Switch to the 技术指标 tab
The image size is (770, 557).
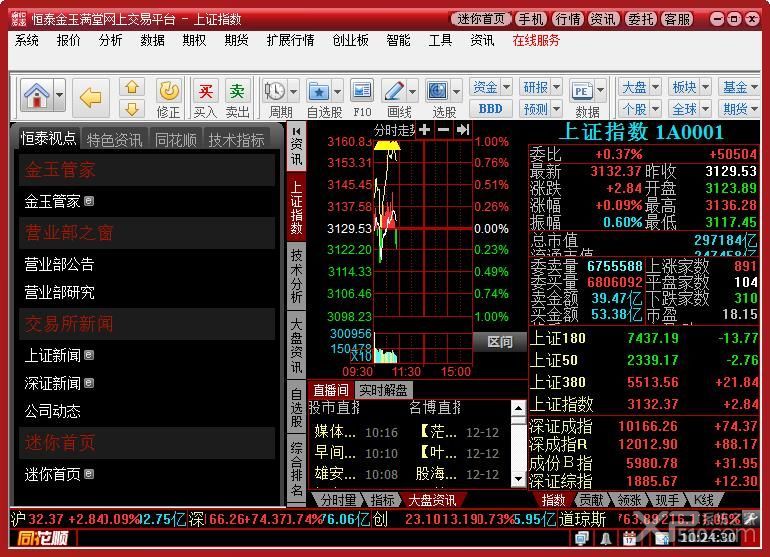(x=236, y=140)
